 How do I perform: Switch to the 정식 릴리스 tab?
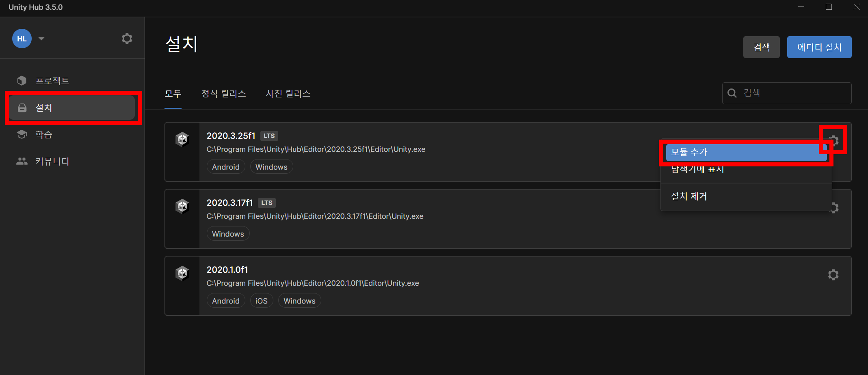click(x=224, y=94)
